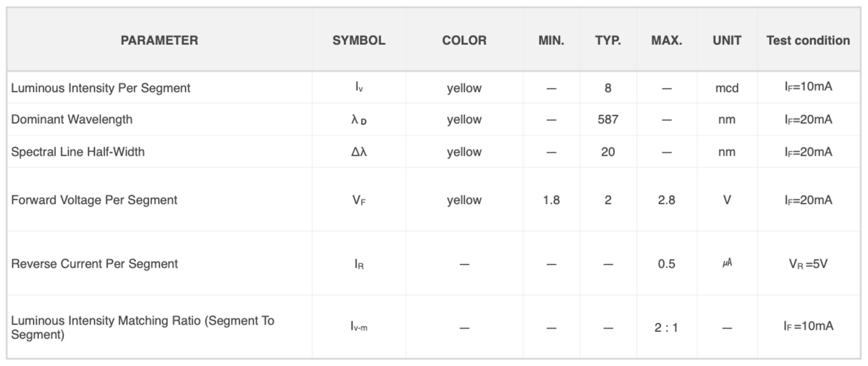
Task: Click the UNIT column header
Action: click(727, 41)
